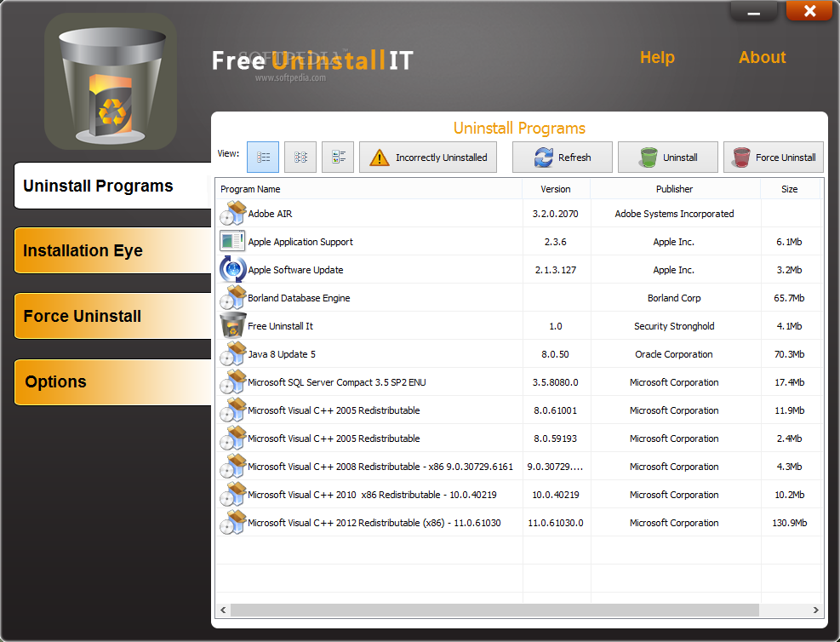This screenshot has width=840, height=642.
Task: Click the Free Uninstall It trash icon
Action: coord(233,325)
